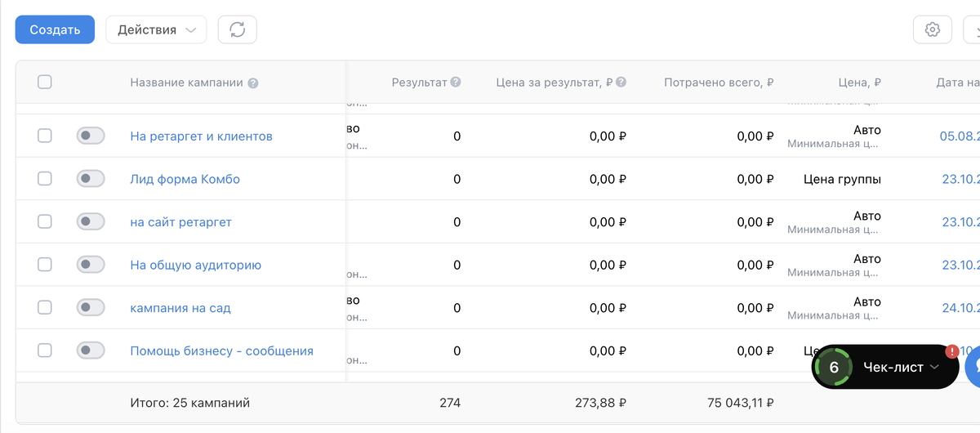Click the Чек-лист progress circle icon
The image size is (980, 433).
(834, 368)
